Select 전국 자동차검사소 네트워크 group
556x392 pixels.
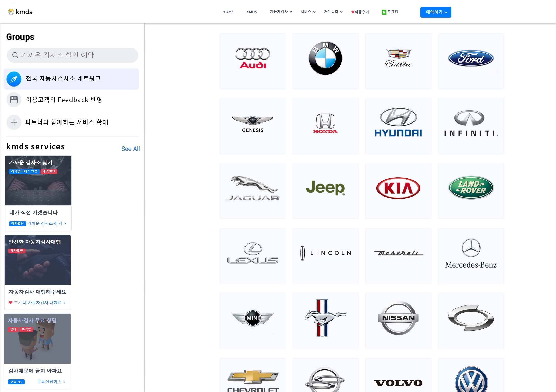click(71, 79)
